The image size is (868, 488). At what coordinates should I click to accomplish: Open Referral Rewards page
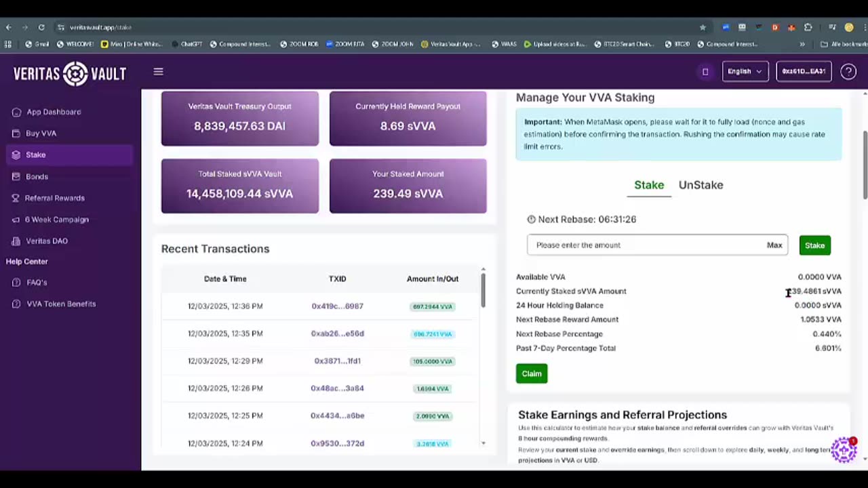(54, 198)
